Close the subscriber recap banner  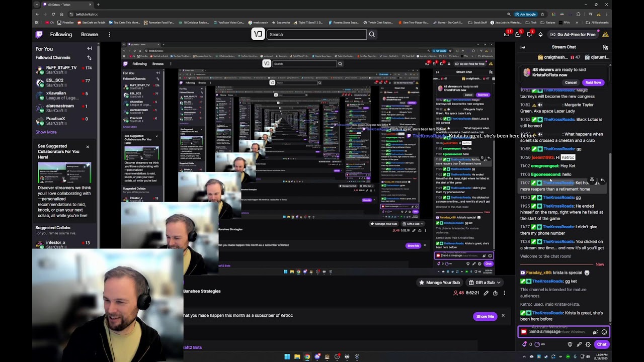[x=503, y=316]
